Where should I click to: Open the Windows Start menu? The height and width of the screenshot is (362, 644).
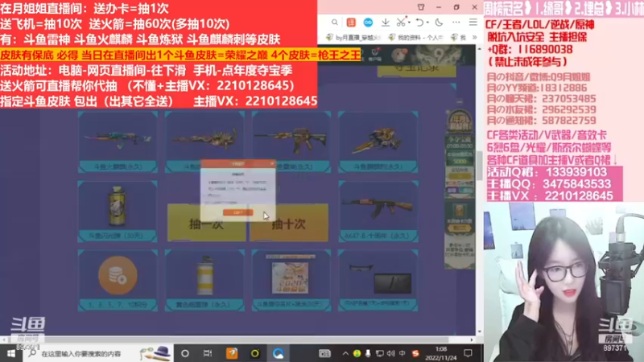pyautogui.click(x=11, y=353)
